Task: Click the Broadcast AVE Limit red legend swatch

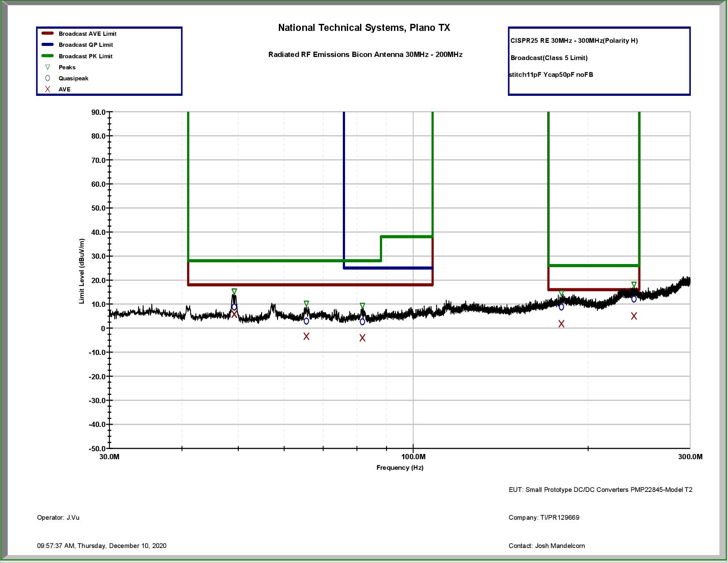Action: click(x=48, y=34)
